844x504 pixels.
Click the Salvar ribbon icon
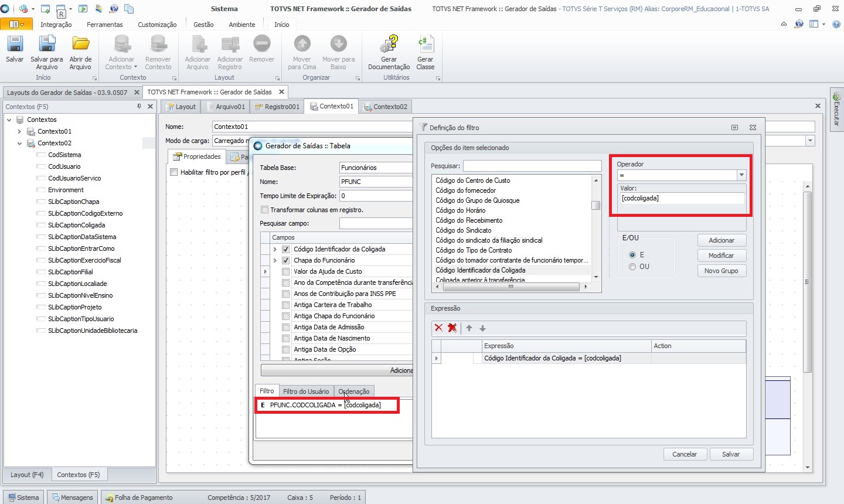coord(15,45)
